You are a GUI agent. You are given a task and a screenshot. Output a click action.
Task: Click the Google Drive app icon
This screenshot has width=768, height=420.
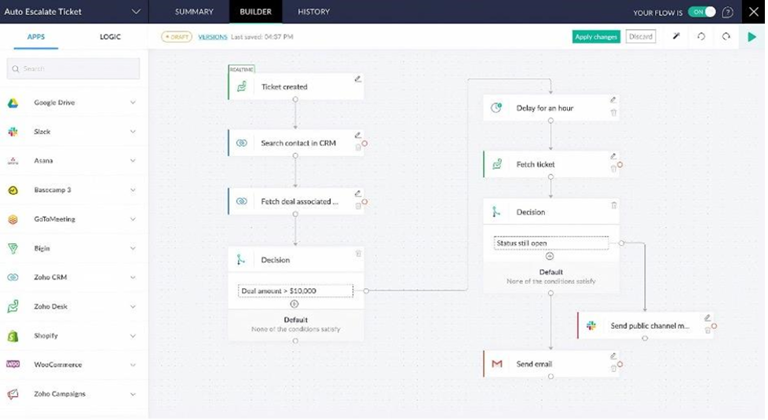pos(13,103)
